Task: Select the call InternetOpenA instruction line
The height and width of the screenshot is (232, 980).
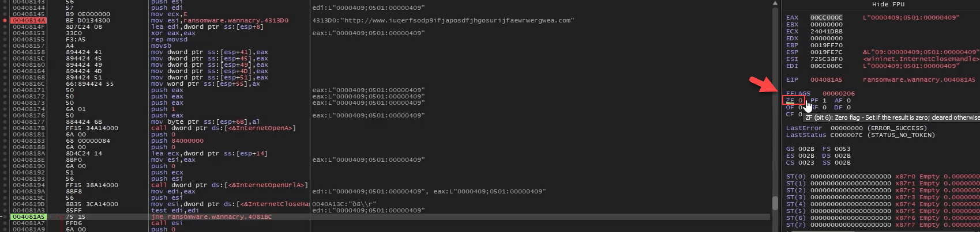Action: [x=223, y=128]
